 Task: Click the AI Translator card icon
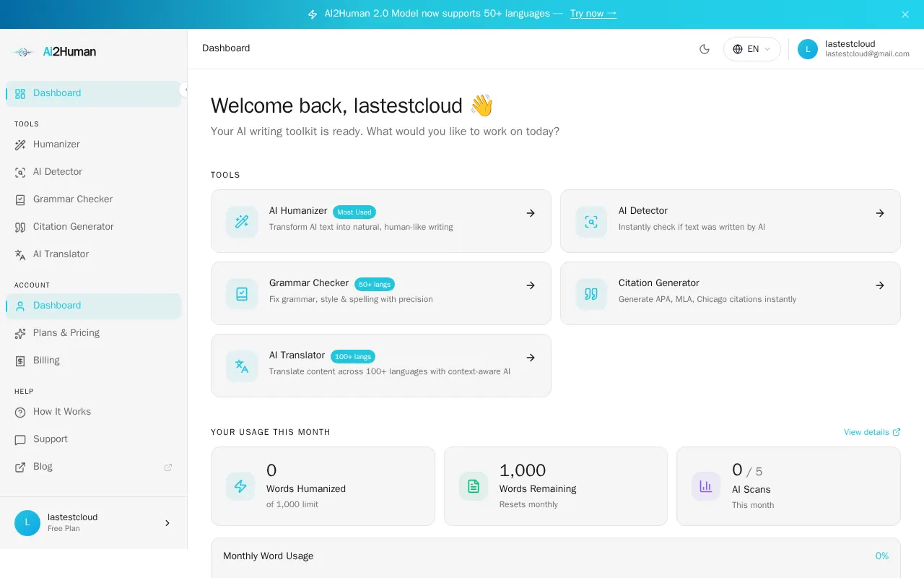[x=242, y=366]
